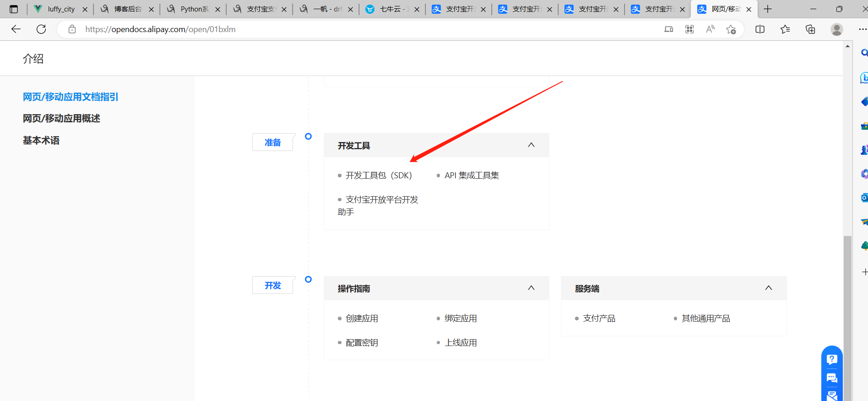Open the favorites list icon

(785, 29)
